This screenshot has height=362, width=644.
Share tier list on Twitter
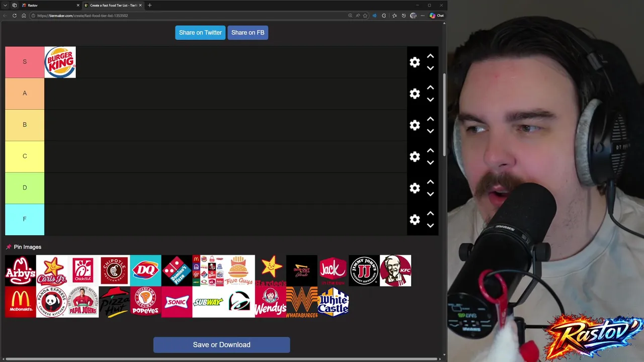click(x=200, y=33)
